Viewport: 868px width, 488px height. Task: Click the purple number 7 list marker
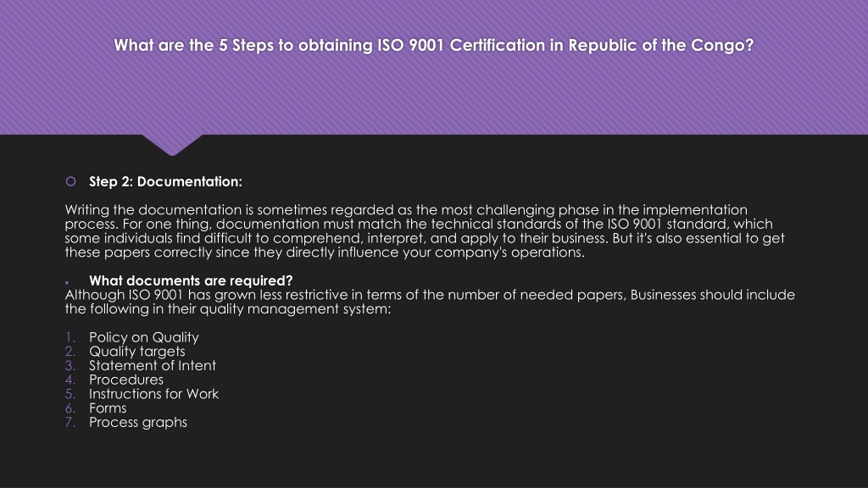tap(70, 422)
